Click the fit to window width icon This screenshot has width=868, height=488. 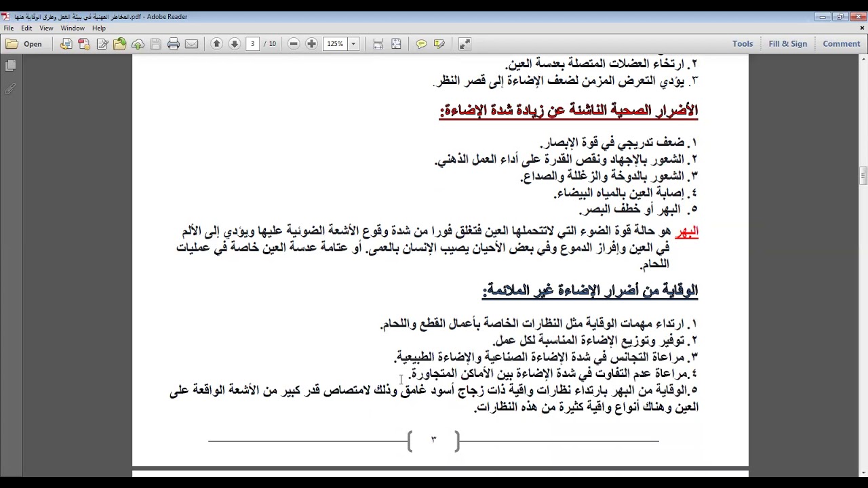pos(378,44)
